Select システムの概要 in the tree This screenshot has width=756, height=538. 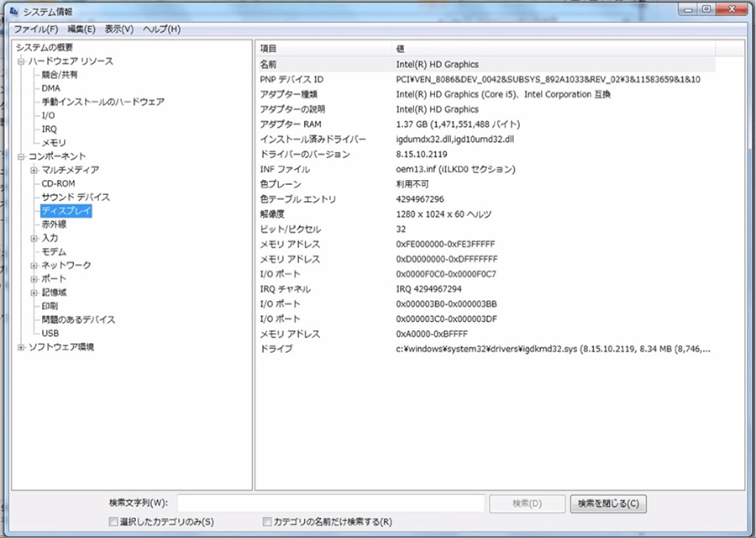click(x=45, y=47)
